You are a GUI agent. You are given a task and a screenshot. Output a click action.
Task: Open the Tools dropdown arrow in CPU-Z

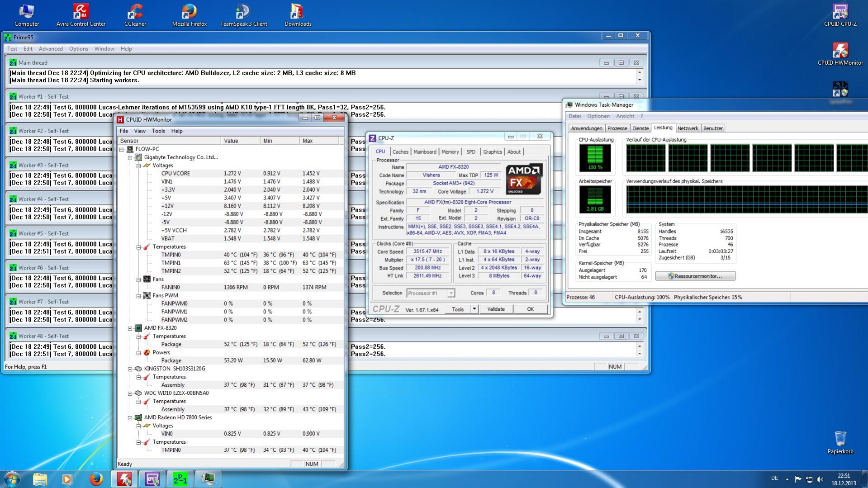(474, 309)
